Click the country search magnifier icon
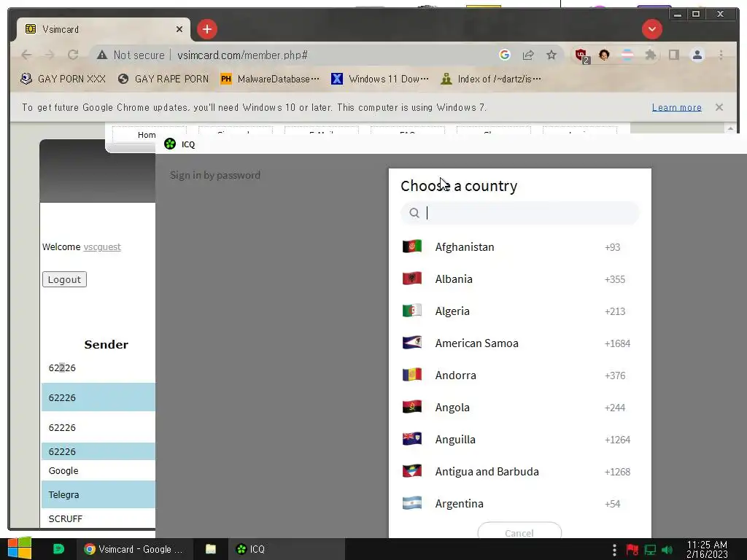The height and width of the screenshot is (560, 747). [414, 213]
